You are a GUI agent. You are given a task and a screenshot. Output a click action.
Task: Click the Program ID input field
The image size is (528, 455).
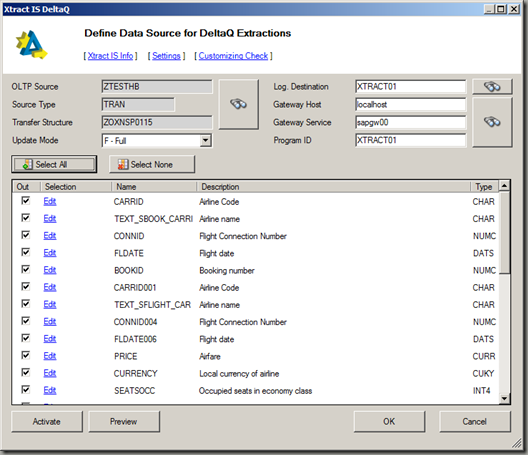410,140
